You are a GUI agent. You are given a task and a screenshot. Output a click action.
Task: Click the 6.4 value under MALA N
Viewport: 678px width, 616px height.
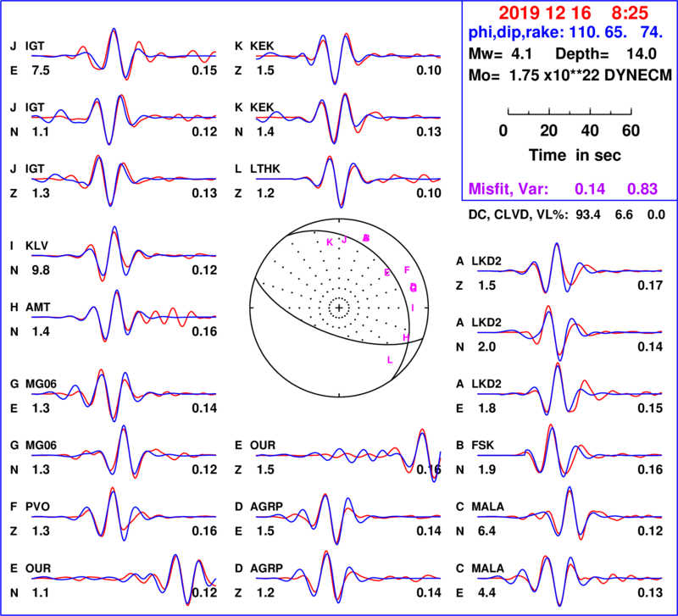pos(486,531)
